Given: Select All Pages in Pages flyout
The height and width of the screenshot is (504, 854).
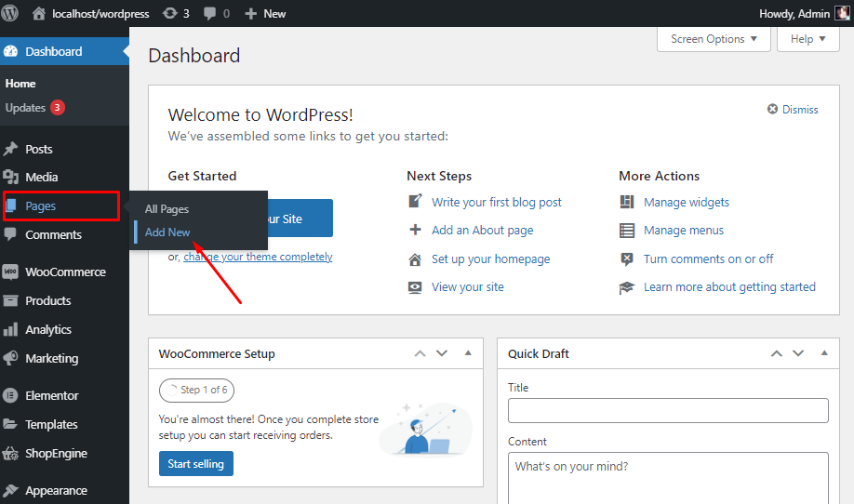Looking at the screenshot, I should 167,209.
